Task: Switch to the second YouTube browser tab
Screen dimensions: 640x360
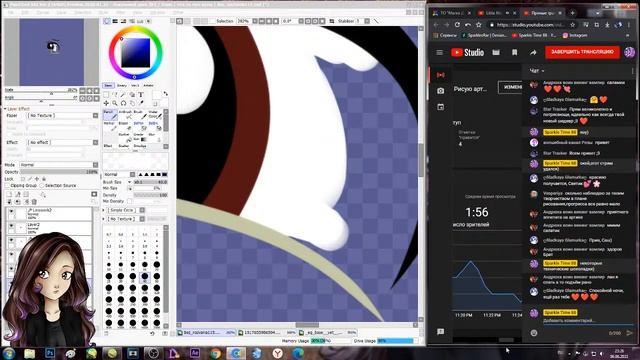Action: [x=497, y=13]
